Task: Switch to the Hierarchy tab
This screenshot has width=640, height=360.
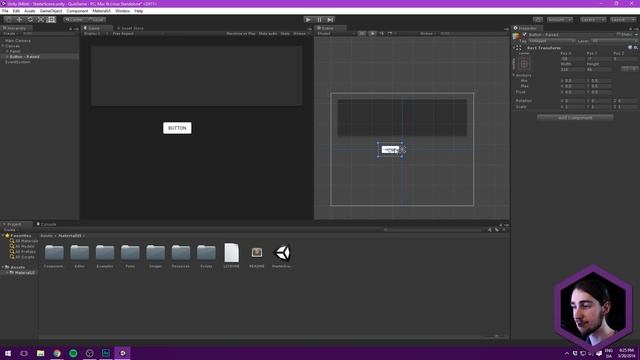Action: [x=16, y=28]
